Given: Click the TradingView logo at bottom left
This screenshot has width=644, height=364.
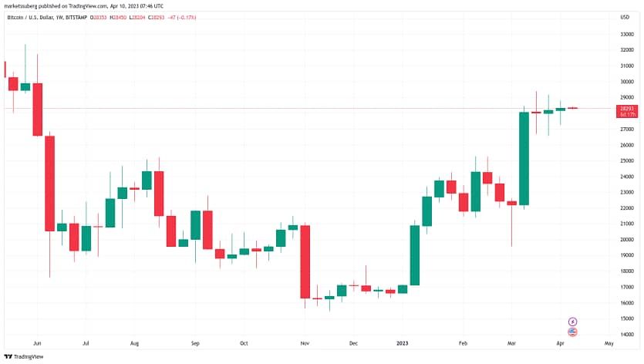Looking at the screenshot, I should [24, 356].
